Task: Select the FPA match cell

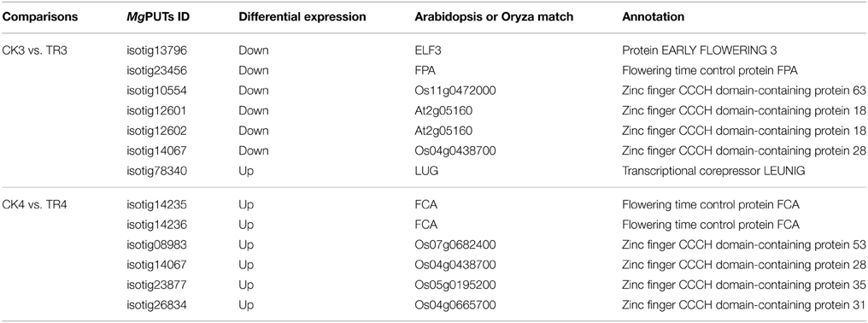Action: [425, 70]
